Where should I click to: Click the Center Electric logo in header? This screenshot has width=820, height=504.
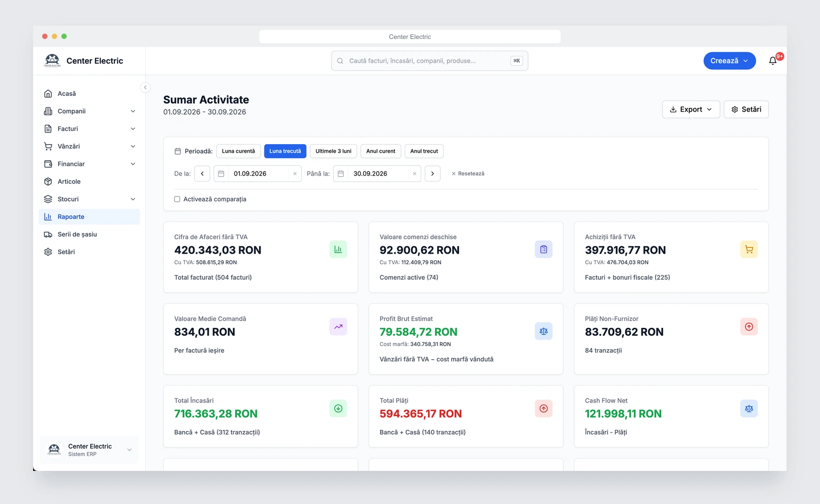point(52,61)
